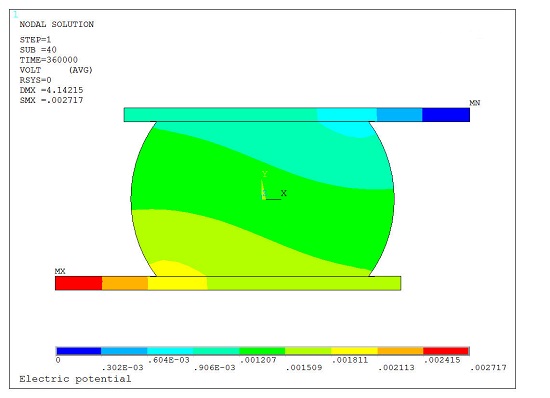
Task: Click the 'TIME=360000' text
Action: pyautogui.click(x=48, y=60)
